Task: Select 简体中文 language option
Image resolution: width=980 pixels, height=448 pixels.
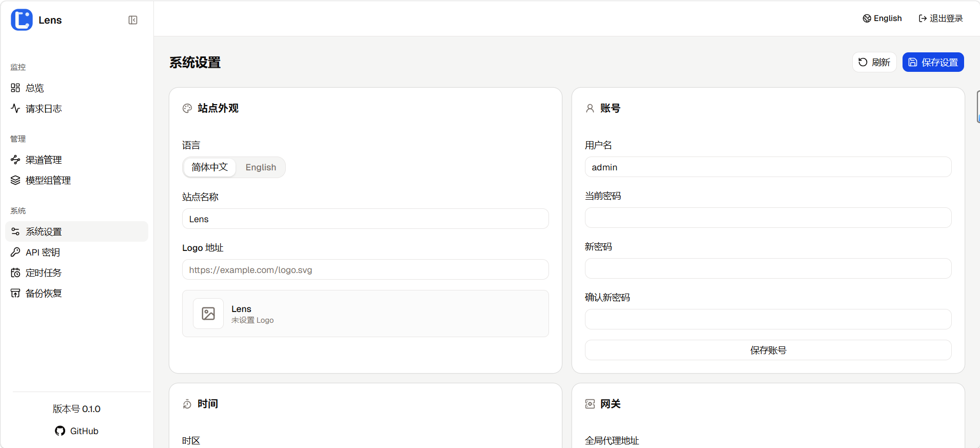Action: tap(209, 167)
